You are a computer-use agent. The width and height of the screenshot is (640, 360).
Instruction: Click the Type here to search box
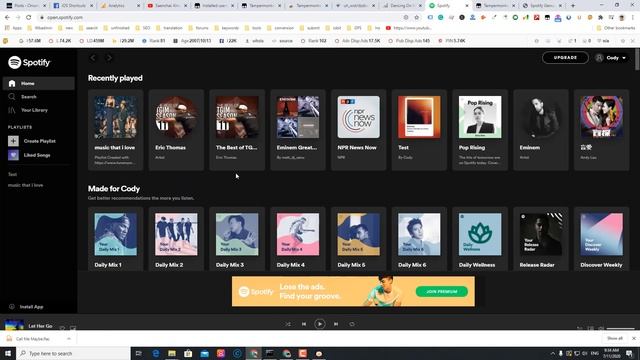[73, 353]
